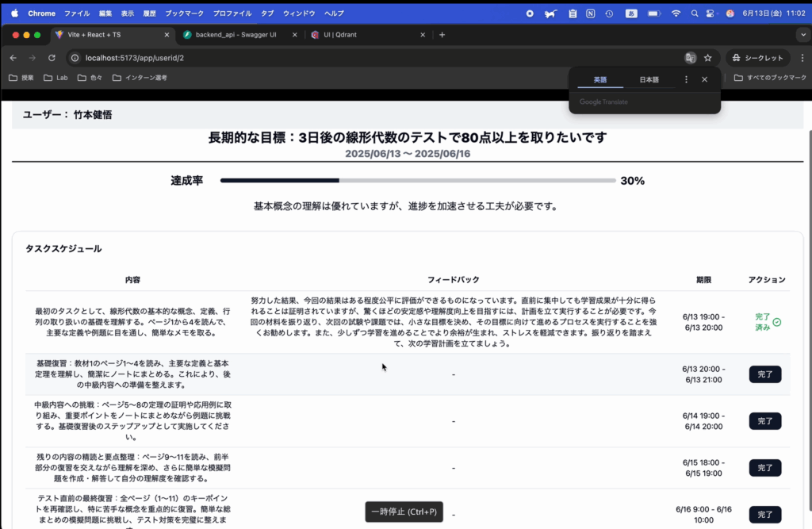
Task: Go back to previous page
Action: click(13, 58)
